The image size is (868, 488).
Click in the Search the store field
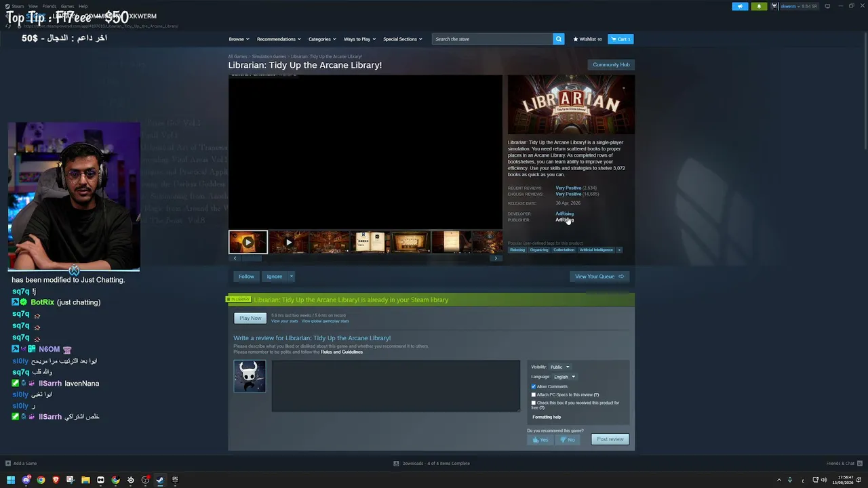click(x=493, y=39)
